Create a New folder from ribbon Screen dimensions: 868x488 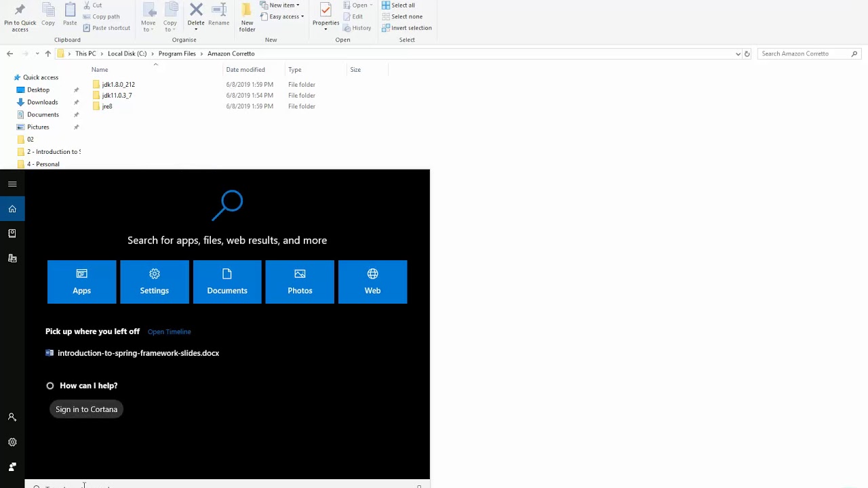point(247,17)
